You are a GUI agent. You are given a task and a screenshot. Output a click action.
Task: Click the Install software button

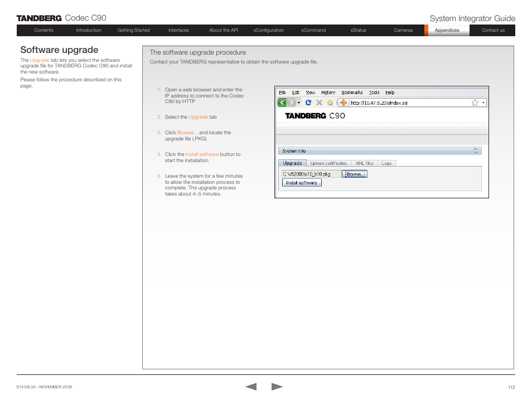coord(302,183)
